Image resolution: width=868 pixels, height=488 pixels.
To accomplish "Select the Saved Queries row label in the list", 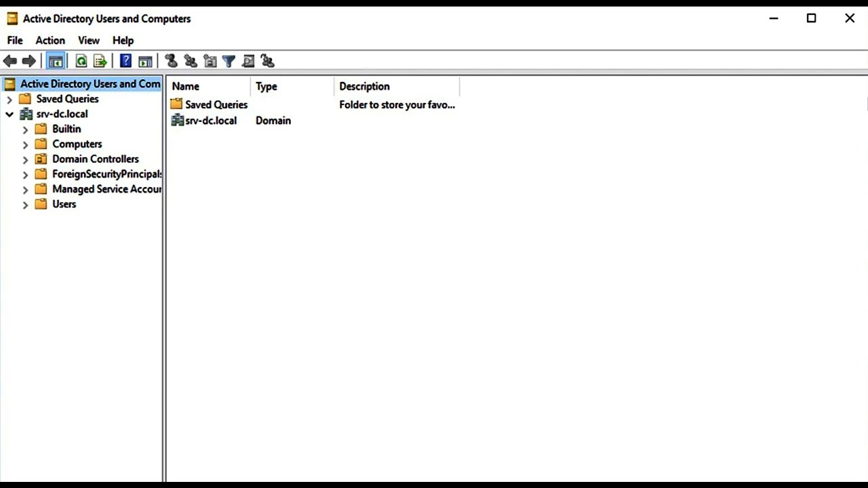I will coord(216,104).
